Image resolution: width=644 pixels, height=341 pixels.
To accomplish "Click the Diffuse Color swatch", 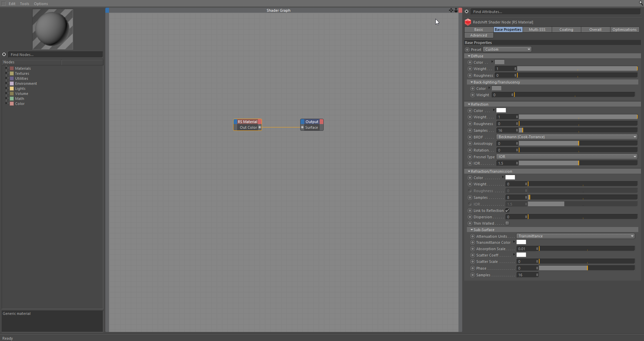I will (x=499, y=62).
